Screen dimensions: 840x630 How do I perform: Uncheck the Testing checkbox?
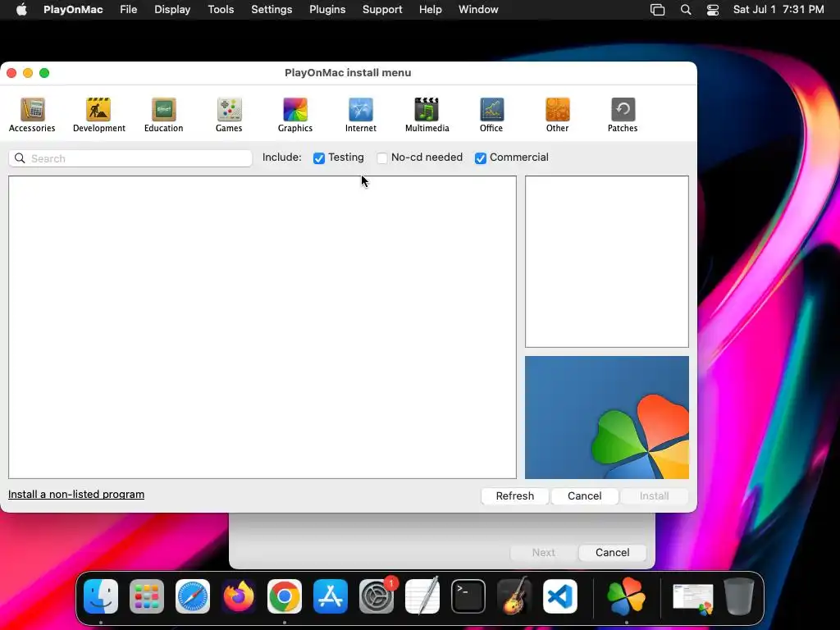(x=319, y=158)
